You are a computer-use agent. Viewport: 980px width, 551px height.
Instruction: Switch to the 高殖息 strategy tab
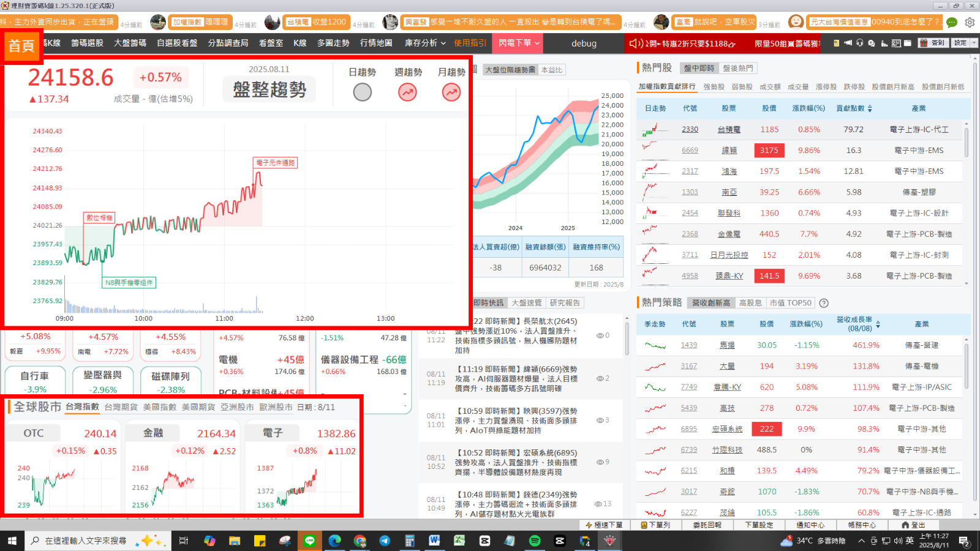750,303
